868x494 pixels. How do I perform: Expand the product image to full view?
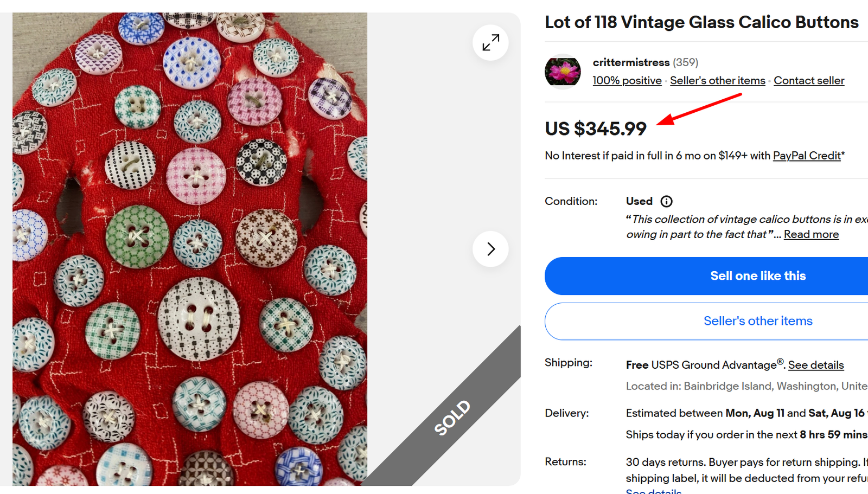(490, 42)
